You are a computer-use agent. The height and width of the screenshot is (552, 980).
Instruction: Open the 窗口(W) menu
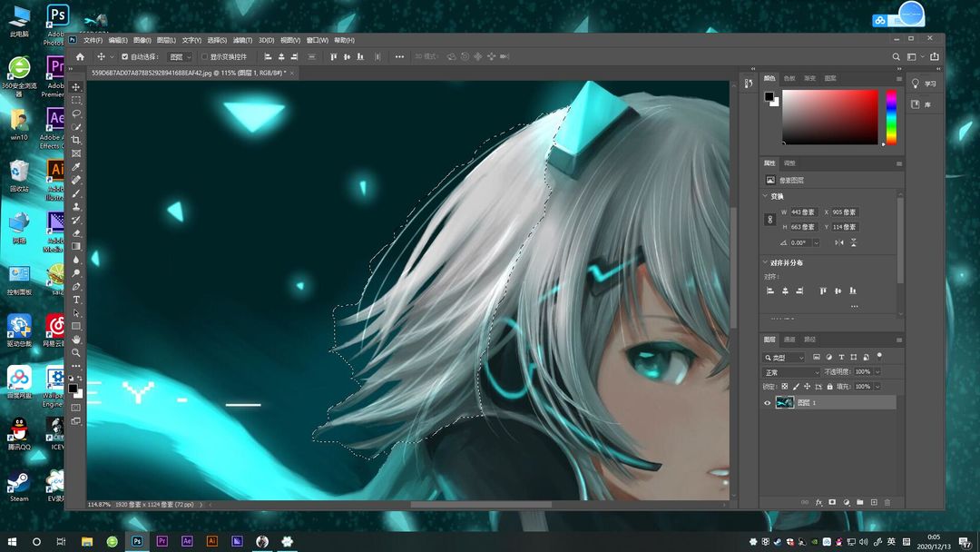(x=317, y=40)
